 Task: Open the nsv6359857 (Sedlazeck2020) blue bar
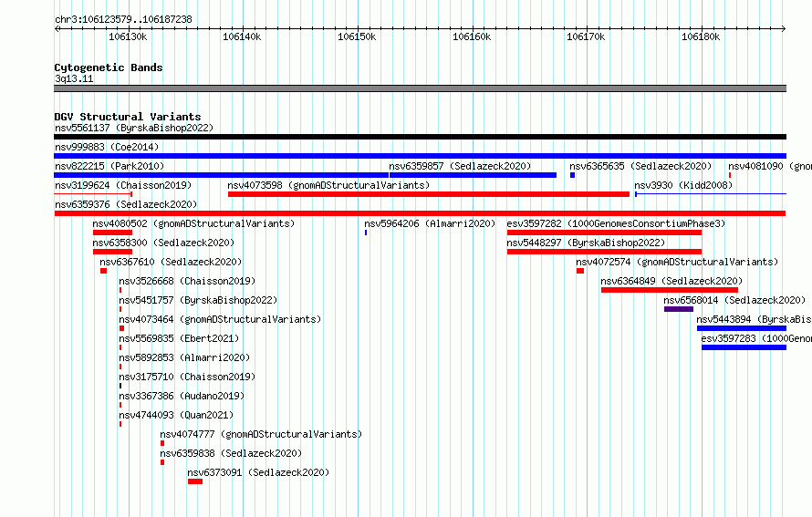473,175
